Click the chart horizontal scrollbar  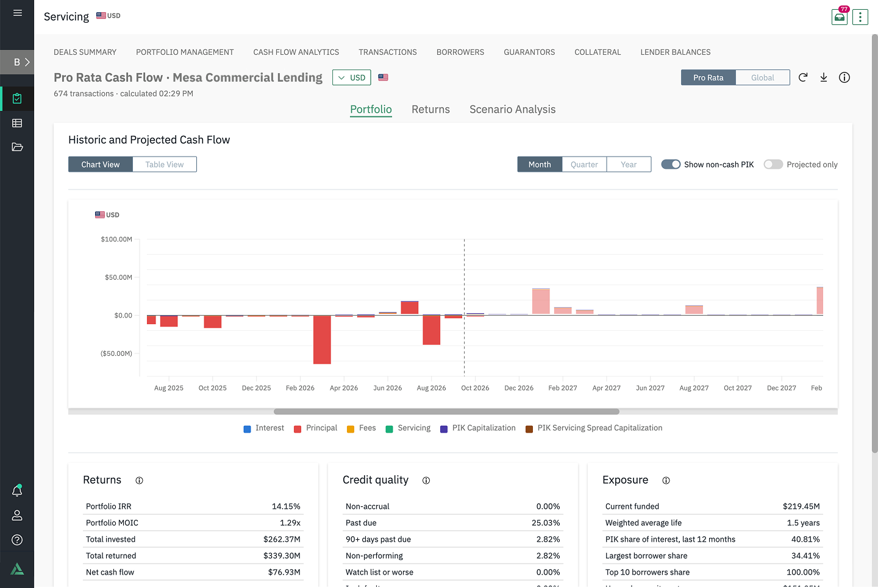(x=446, y=412)
